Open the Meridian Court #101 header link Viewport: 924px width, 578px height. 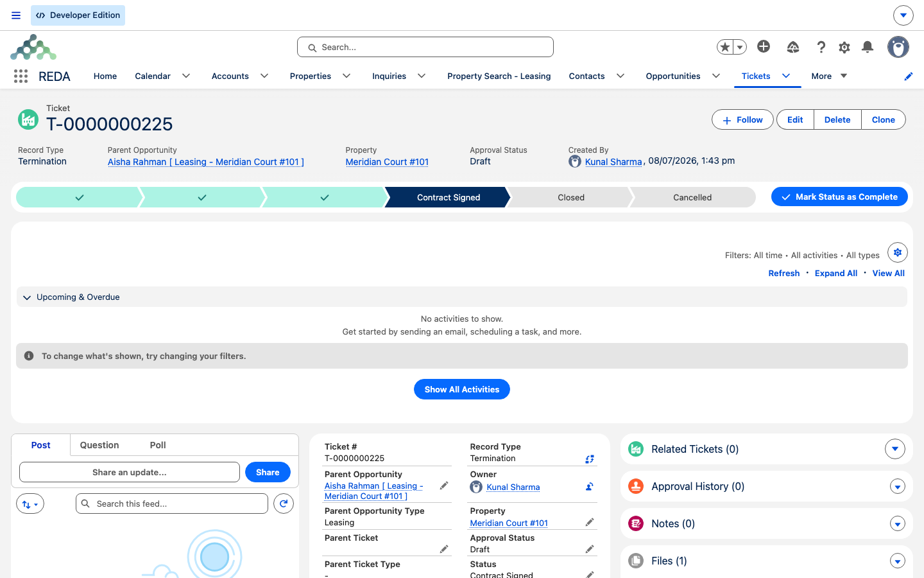tap(387, 162)
